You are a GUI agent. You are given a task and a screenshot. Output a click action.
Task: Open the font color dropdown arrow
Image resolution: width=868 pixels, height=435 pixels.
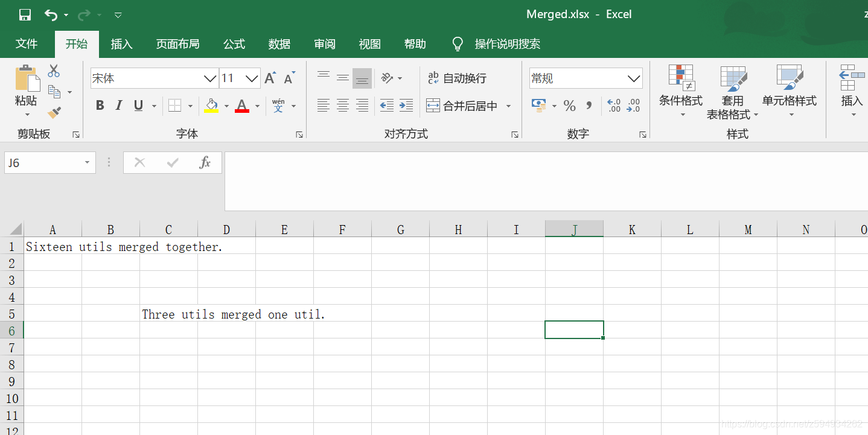pyautogui.click(x=257, y=106)
